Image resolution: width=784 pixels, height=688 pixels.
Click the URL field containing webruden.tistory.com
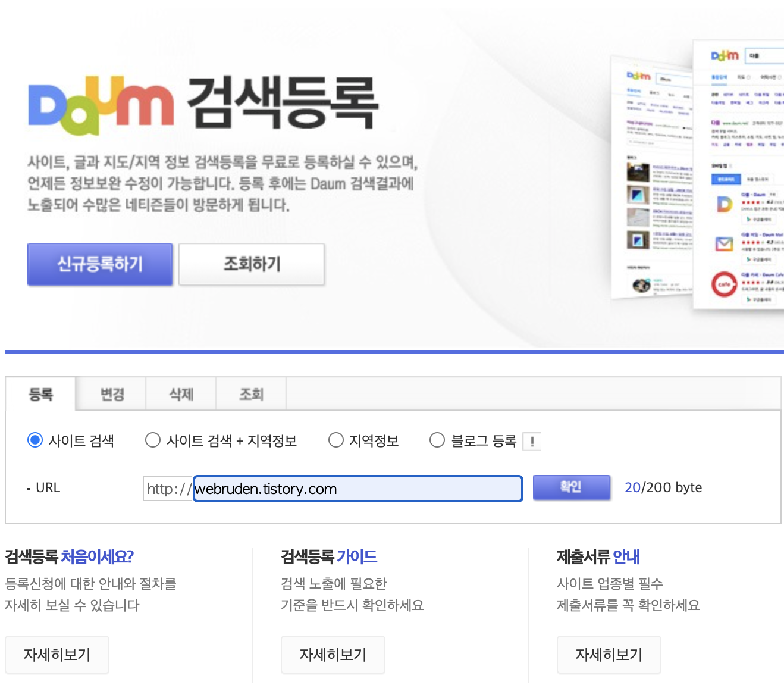coord(358,489)
